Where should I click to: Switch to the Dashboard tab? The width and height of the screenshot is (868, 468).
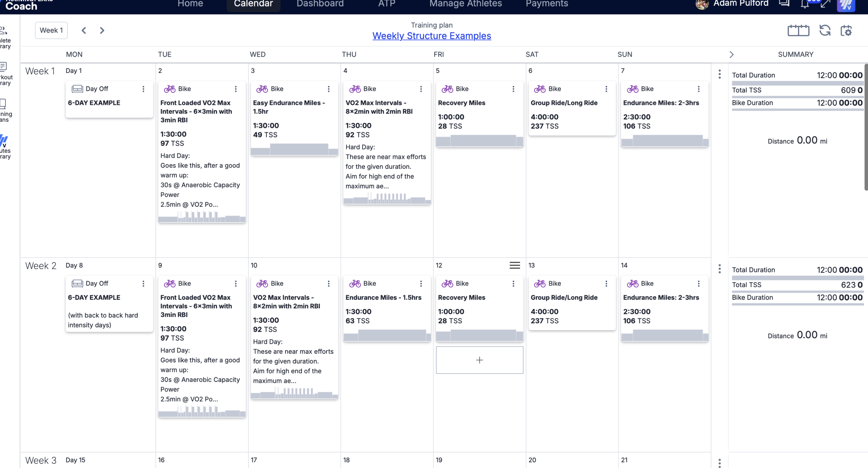click(320, 4)
